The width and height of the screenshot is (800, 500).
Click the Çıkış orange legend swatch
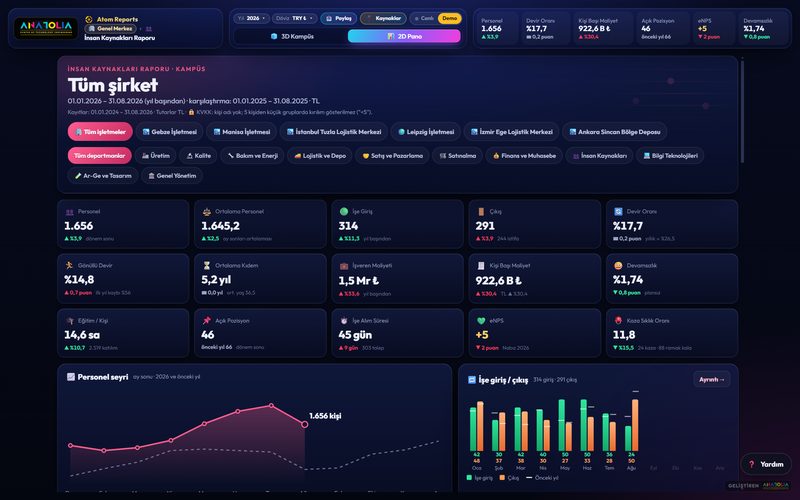(x=502, y=478)
